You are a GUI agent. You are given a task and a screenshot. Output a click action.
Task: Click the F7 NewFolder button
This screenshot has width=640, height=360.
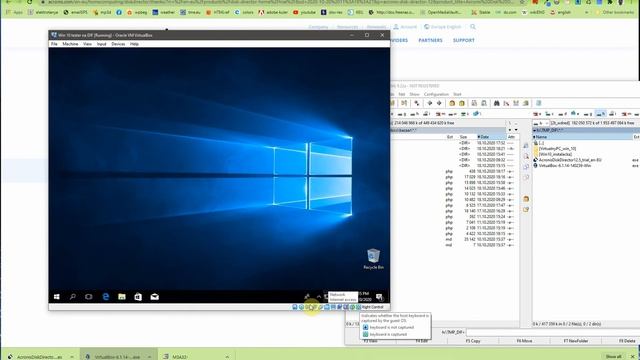pos(575,341)
